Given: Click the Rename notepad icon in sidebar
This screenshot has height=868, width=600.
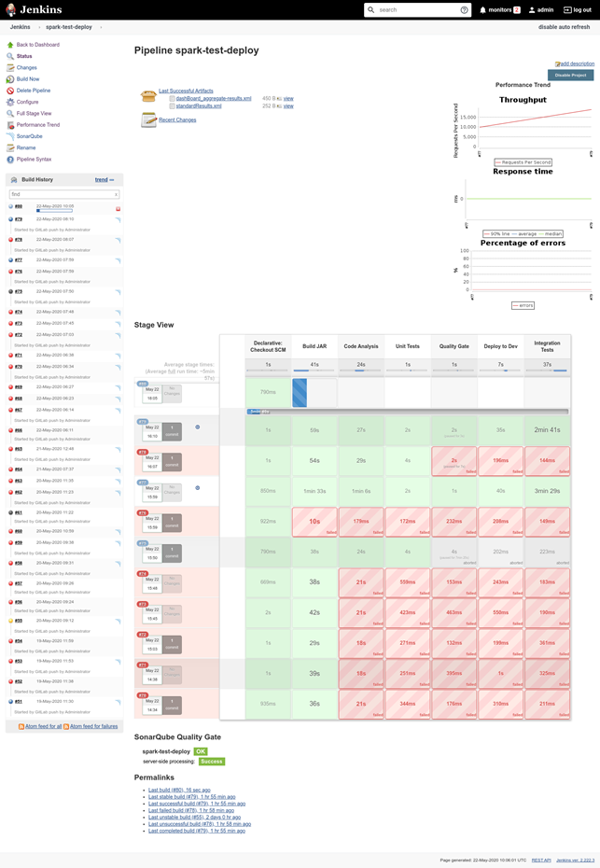Looking at the screenshot, I should point(10,147).
